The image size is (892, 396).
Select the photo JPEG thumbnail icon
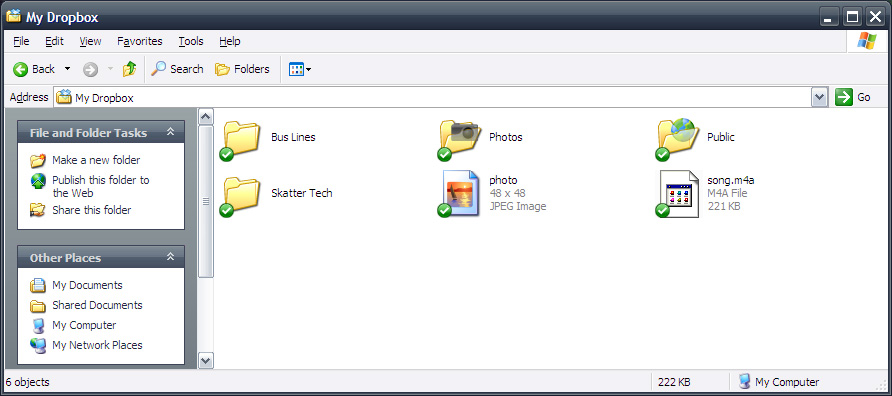point(459,193)
